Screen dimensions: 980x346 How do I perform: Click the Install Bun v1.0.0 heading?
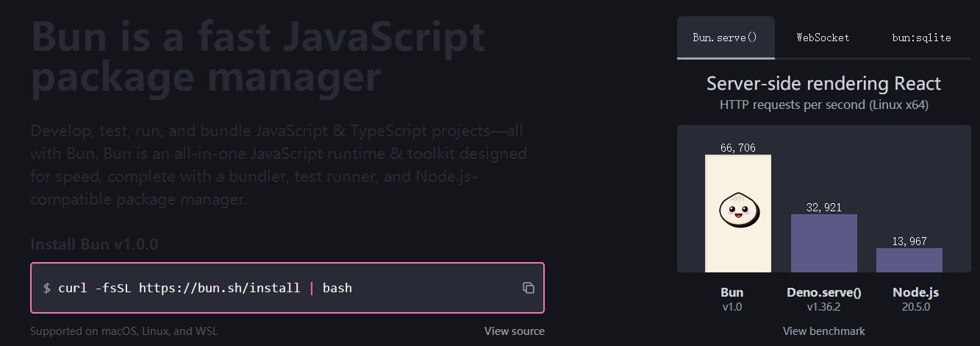(x=94, y=244)
